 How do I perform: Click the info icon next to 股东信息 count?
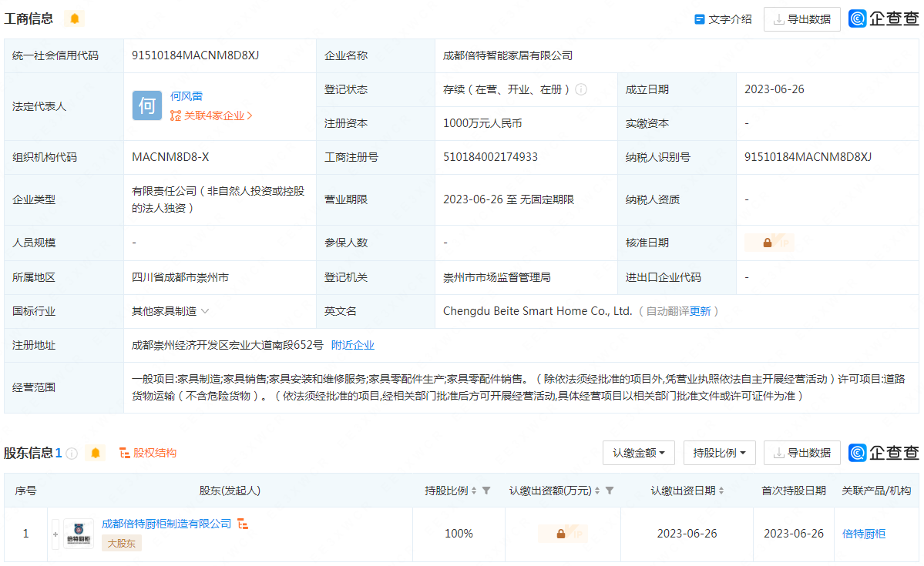pos(72,454)
